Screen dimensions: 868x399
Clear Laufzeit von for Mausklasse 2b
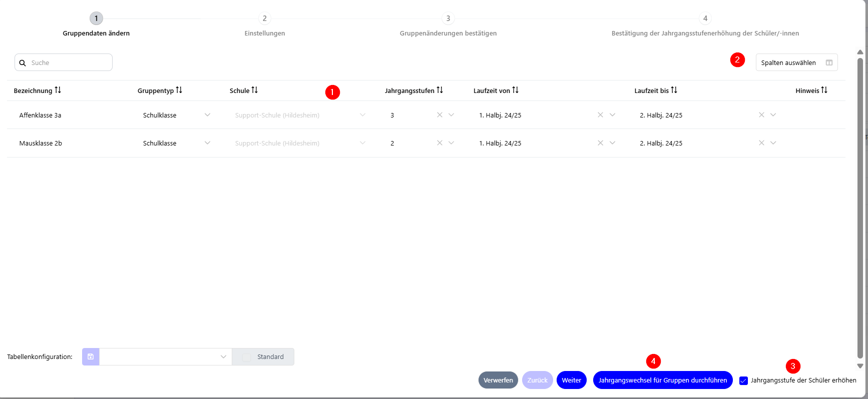600,143
